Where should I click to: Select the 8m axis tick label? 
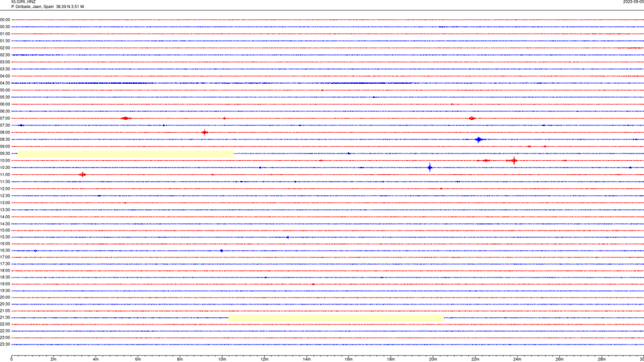[180, 359]
